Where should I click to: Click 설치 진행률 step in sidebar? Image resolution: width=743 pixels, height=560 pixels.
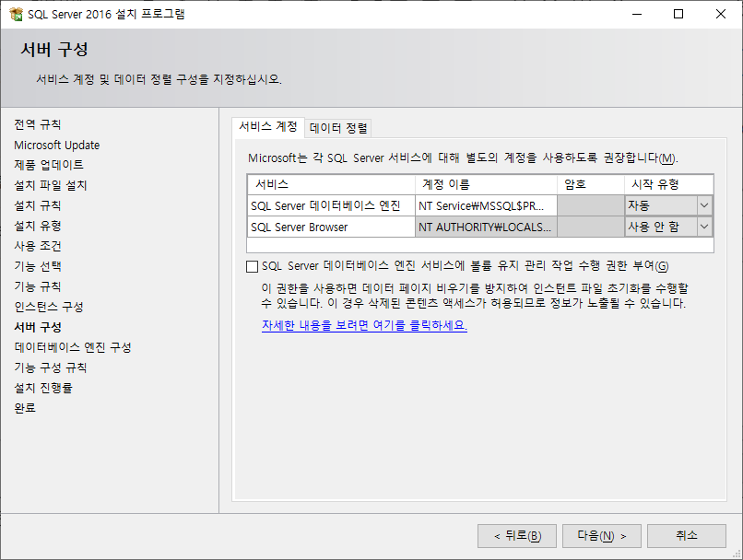pyautogui.click(x=43, y=388)
